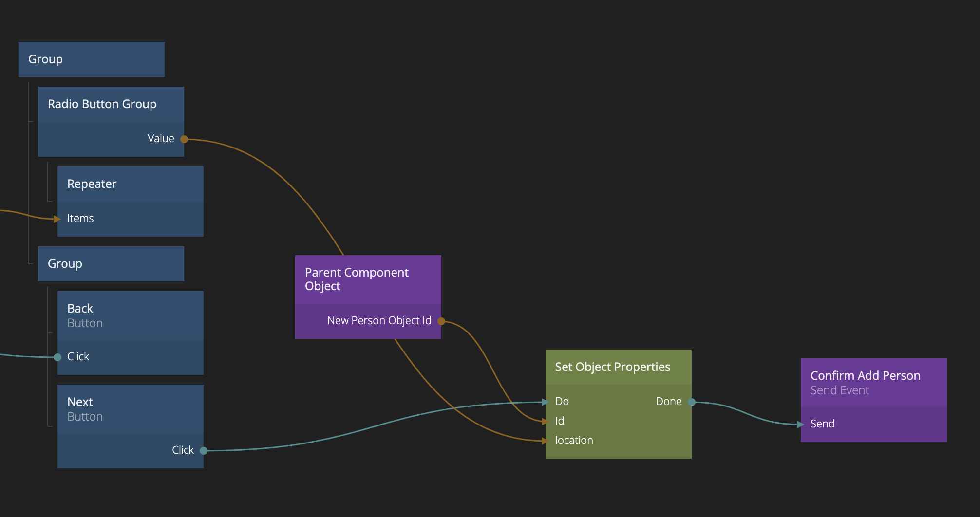Click the Id input on Set Object Properties
Image resolution: width=980 pixels, height=517 pixels.
[x=546, y=422]
